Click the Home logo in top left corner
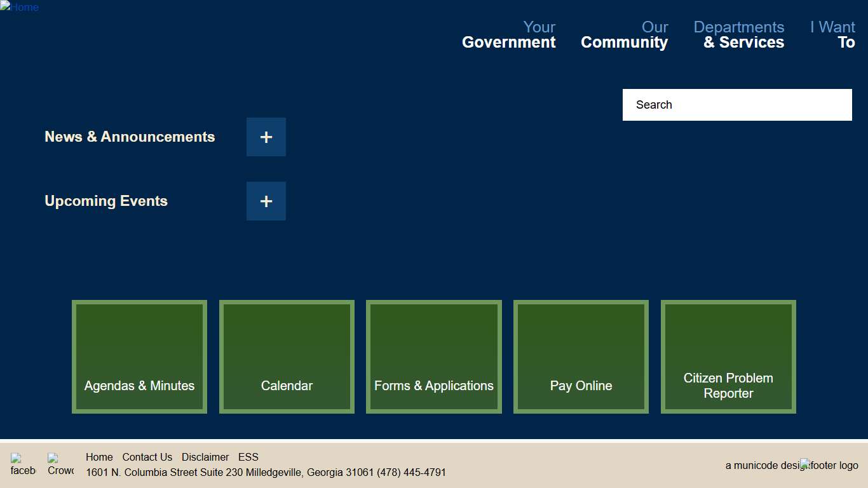This screenshot has height=488, width=868. click(20, 8)
